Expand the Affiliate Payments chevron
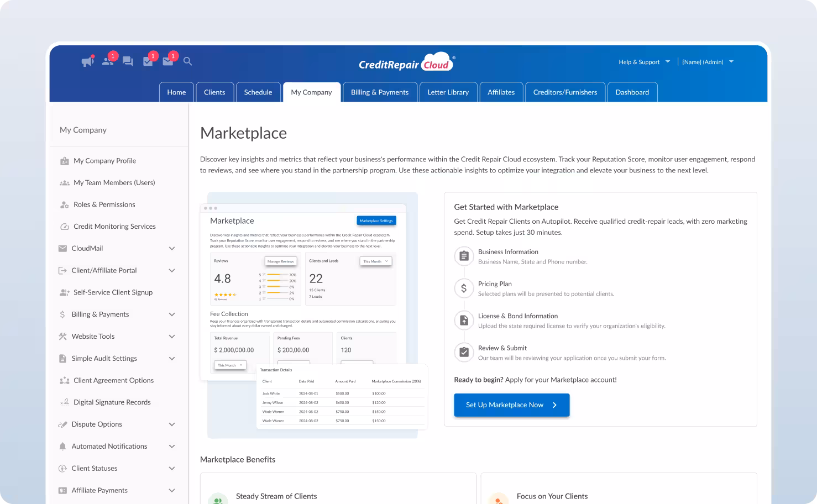 (172, 491)
